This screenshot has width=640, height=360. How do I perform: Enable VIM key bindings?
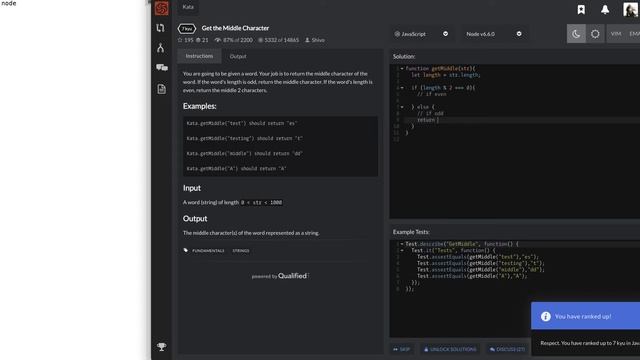[x=616, y=34]
